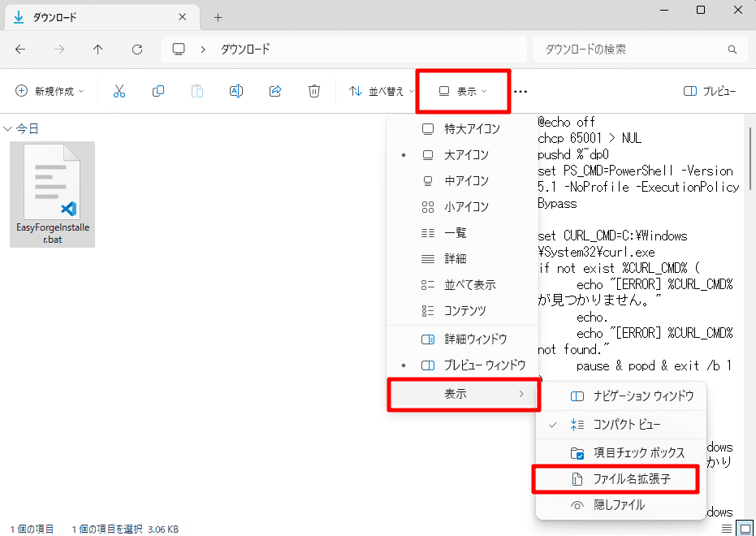This screenshot has width=756, height=536.
Task: Click the Cut scissors icon
Action: (119, 91)
